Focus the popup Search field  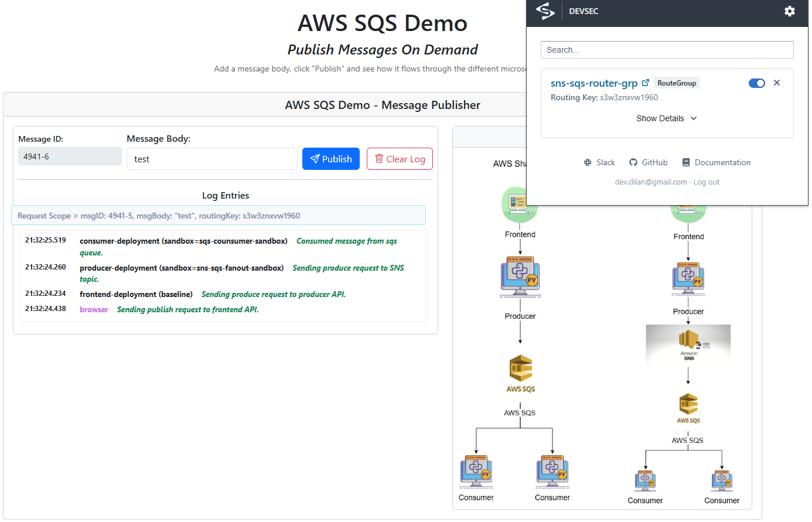point(667,50)
